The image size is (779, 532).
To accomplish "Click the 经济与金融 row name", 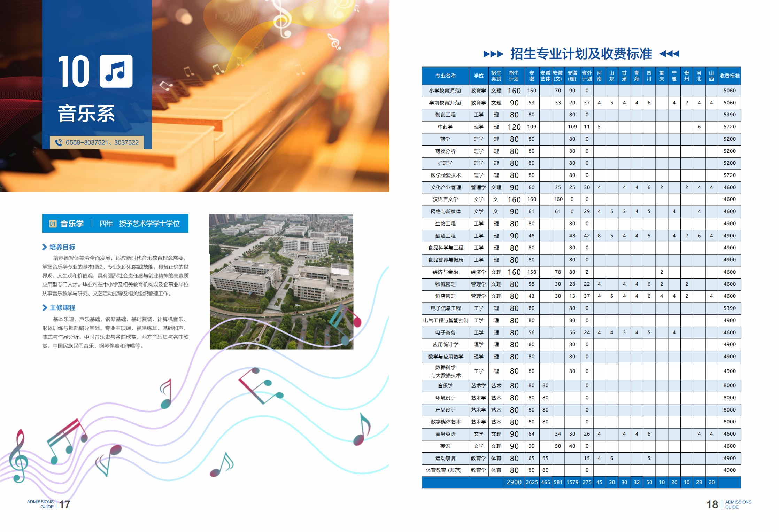I will tap(445, 272).
